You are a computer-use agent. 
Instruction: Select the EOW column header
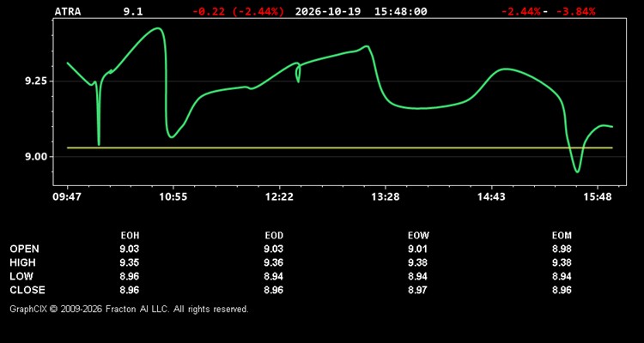pyautogui.click(x=418, y=236)
